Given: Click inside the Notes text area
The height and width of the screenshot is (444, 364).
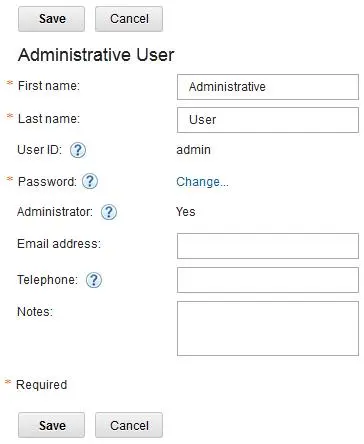Looking at the screenshot, I should tap(268, 329).
